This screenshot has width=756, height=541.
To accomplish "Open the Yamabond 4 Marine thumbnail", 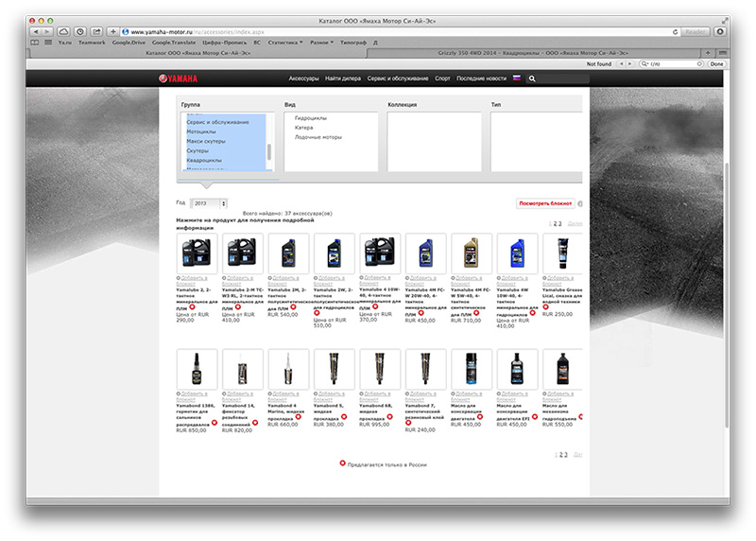I will point(288,369).
